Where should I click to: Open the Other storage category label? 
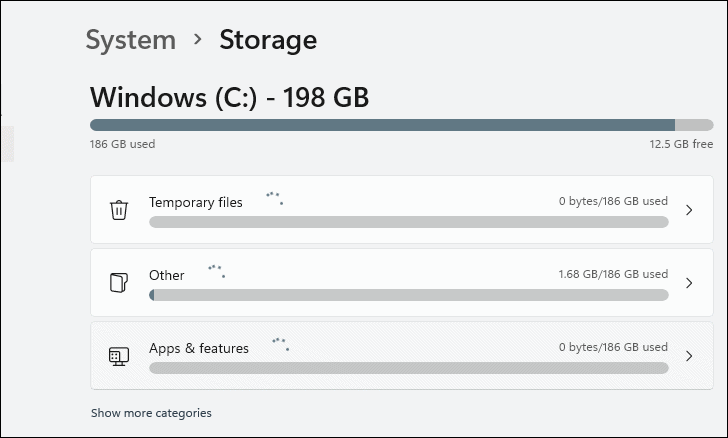[x=167, y=275]
